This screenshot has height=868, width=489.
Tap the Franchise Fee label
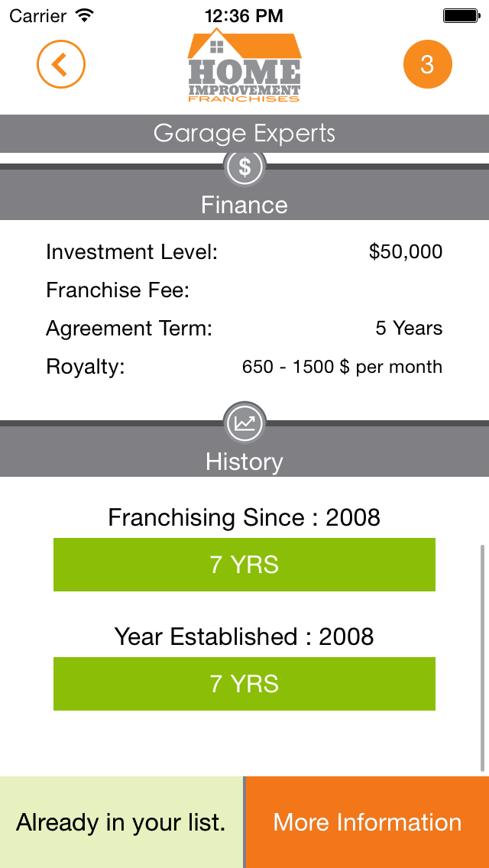click(118, 290)
